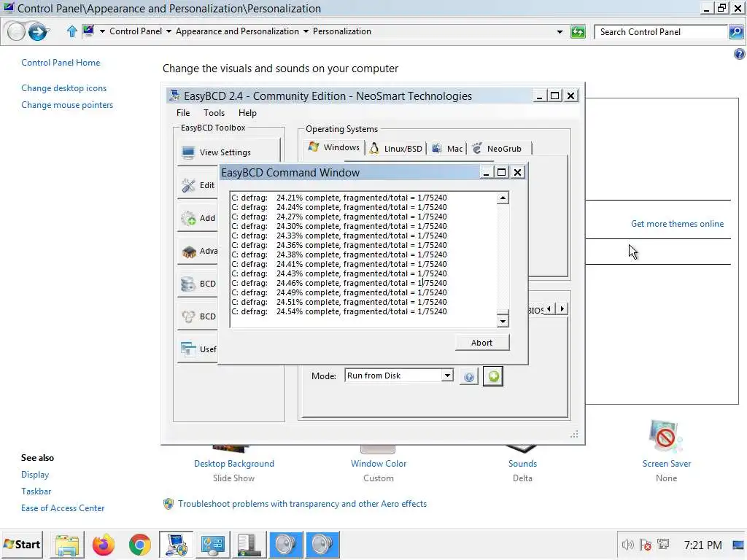747x560 pixels.
Task: Open the BCD Deployment toolbox icon
Action: click(x=189, y=316)
